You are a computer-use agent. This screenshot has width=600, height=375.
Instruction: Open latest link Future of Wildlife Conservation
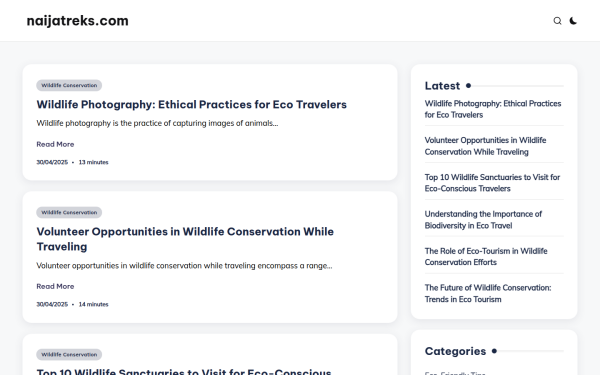[488, 293]
